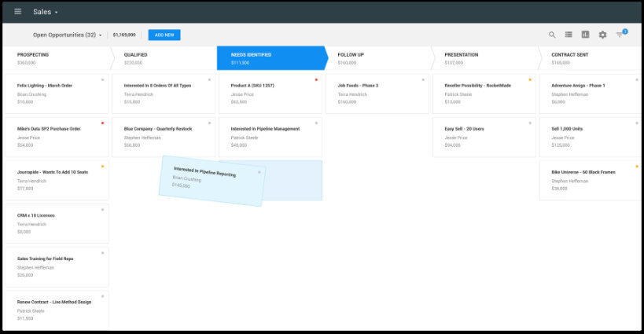
Task: Open the hamburger navigation menu
Action: point(18,12)
